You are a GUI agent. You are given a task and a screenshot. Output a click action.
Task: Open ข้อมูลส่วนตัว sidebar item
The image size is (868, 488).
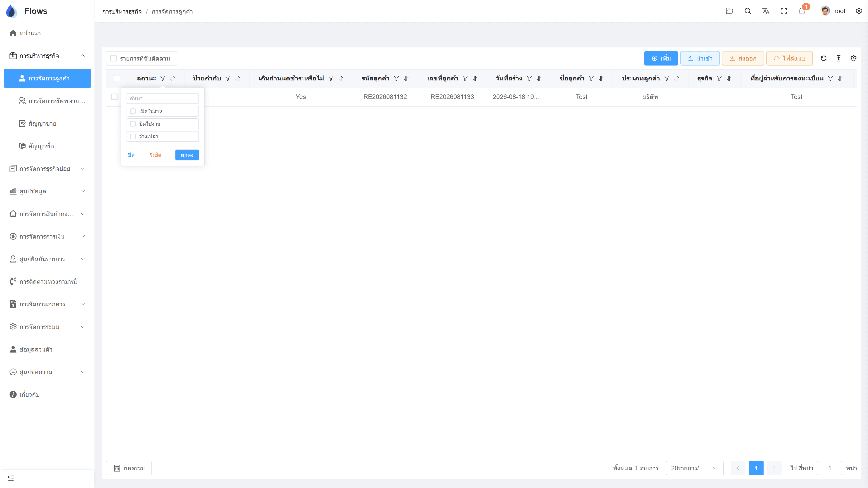[x=47, y=349]
